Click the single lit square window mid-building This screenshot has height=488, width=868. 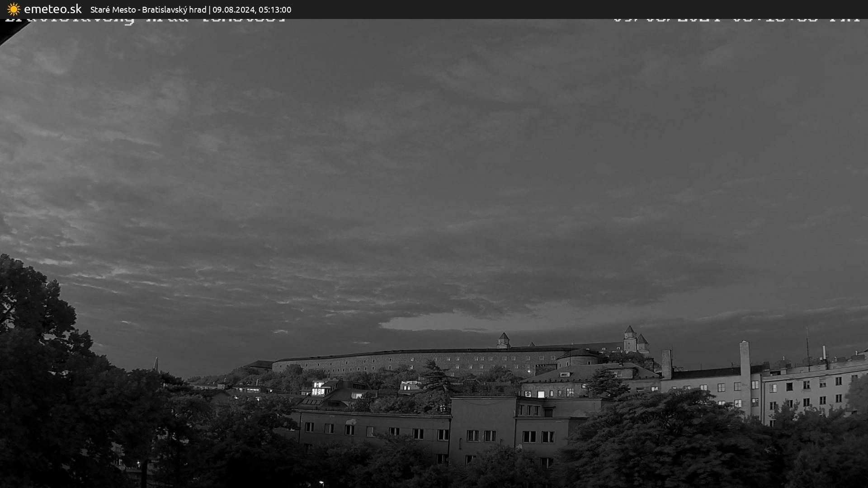(541, 394)
